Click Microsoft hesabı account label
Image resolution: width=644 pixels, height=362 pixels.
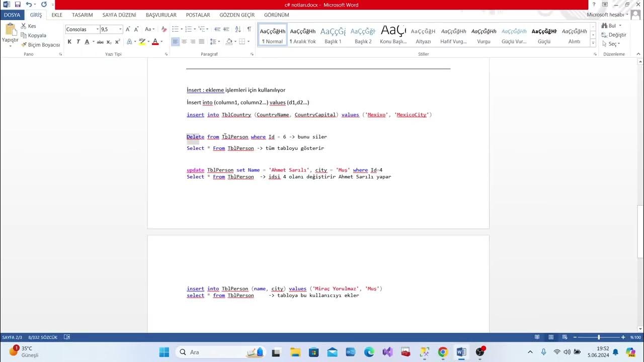pyautogui.click(x=605, y=15)
